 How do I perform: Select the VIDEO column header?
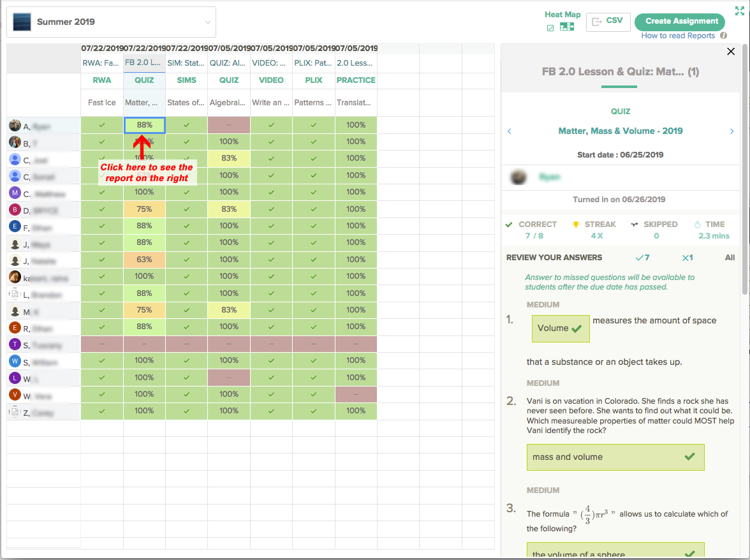pyautogui.click(x=271, y=80)
